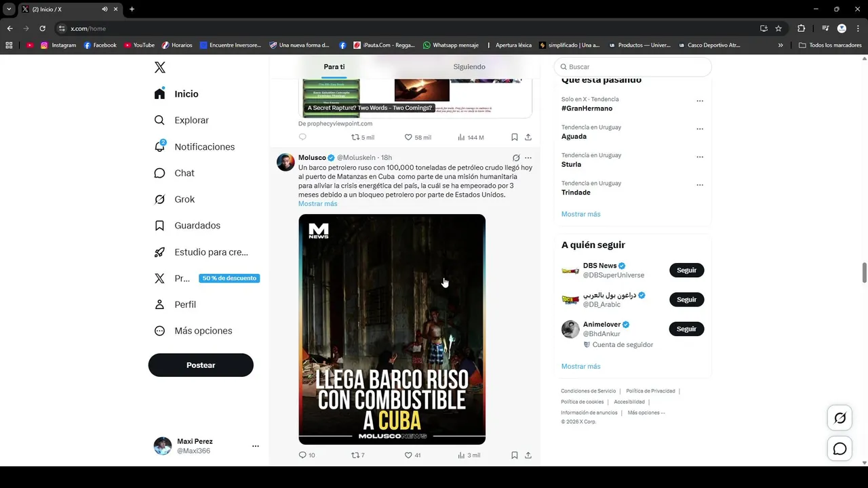Click the Grok icon on Molusco post
Viewport: 868px width, 488px height.
coord(516,158)
